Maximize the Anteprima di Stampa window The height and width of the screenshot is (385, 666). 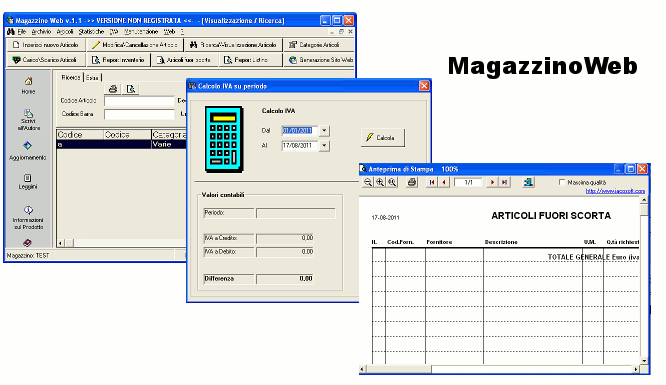(x=631, y=169)
